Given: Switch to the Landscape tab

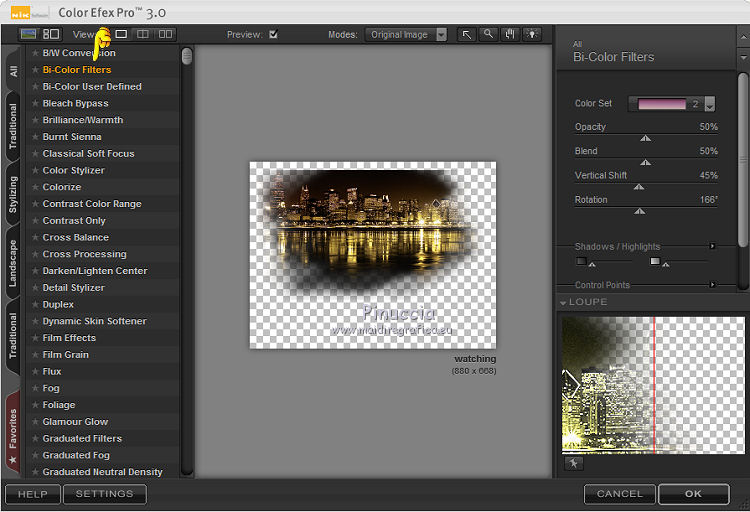Looking at the screenshot, I should coord(13,263).
